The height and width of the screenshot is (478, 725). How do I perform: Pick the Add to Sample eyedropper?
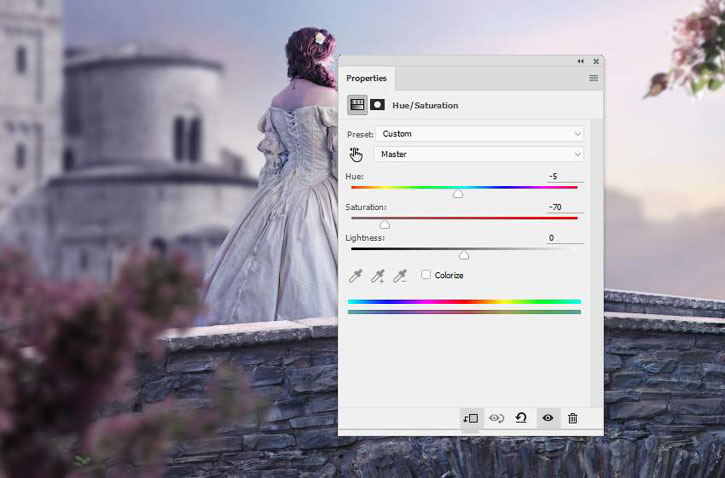(377, 276)
